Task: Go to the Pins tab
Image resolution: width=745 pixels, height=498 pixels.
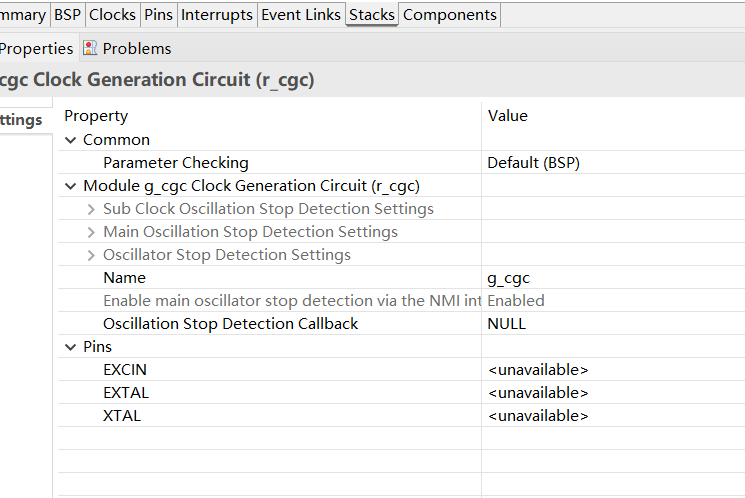Action: [x=158, y=15]
